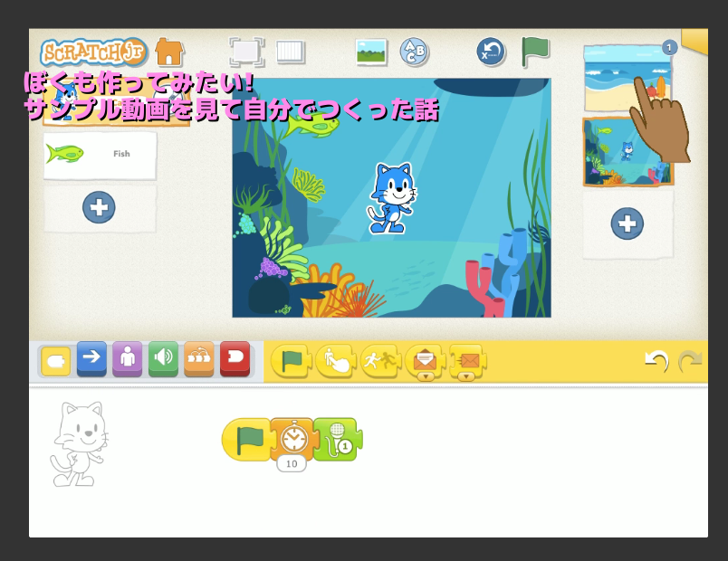Pick the Send Message palette block

pyautogui.click(x=467, y=361)
